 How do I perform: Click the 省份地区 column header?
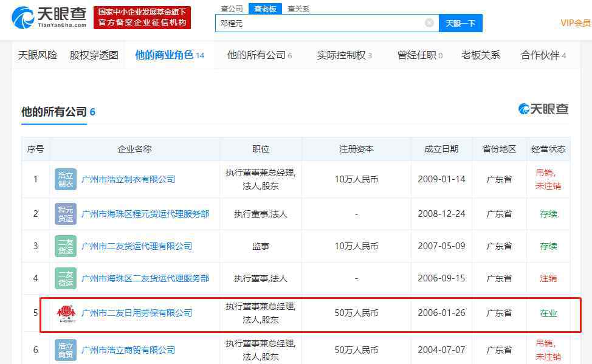tap(499, 149)
